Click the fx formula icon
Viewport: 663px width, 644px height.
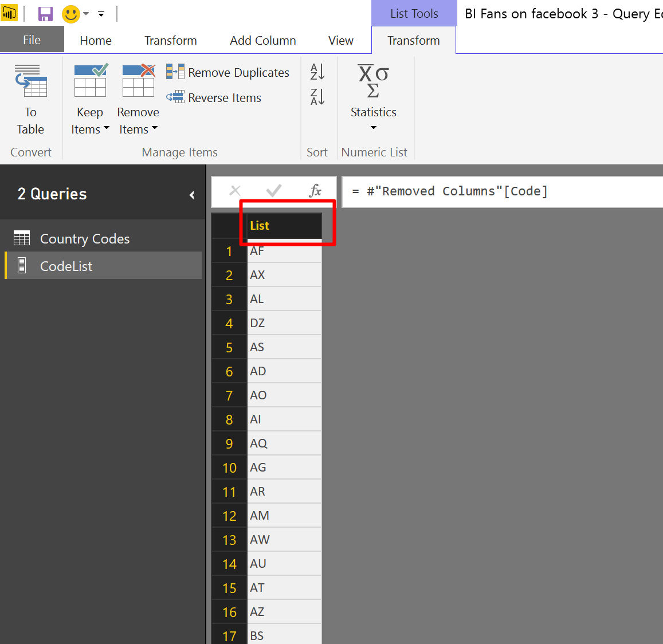tap(315, 191)
